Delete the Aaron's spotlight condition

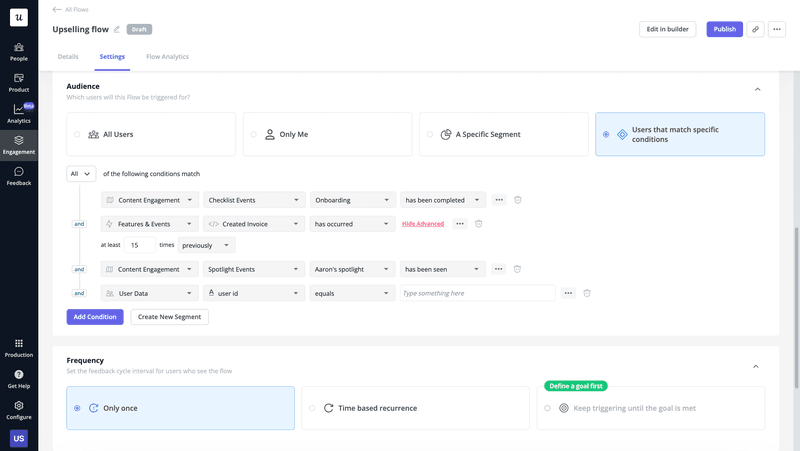point(517,269)
